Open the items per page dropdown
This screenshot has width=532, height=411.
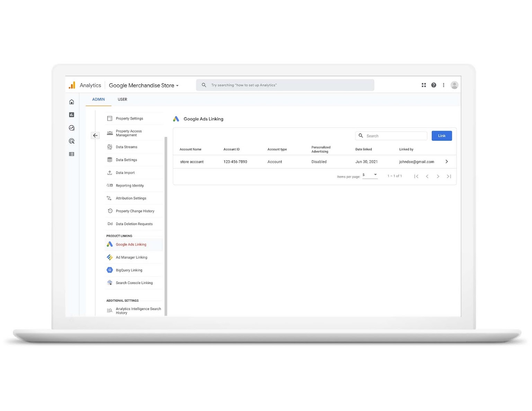point(370,175)
